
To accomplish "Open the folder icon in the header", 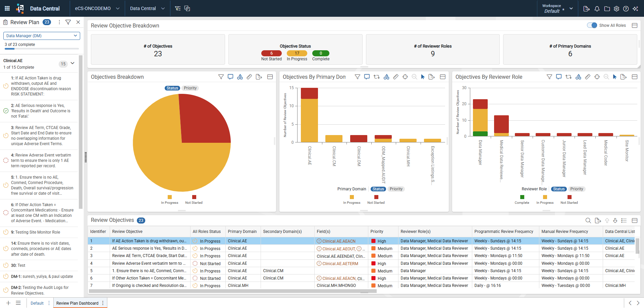I will 607,9.
